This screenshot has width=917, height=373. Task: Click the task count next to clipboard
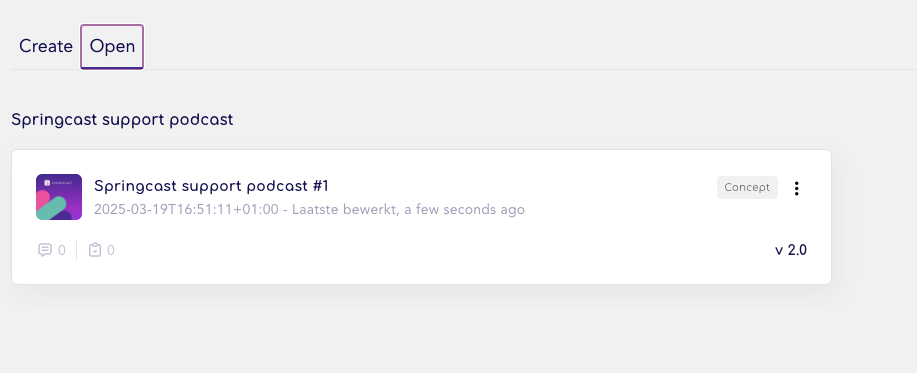[111, 251]
